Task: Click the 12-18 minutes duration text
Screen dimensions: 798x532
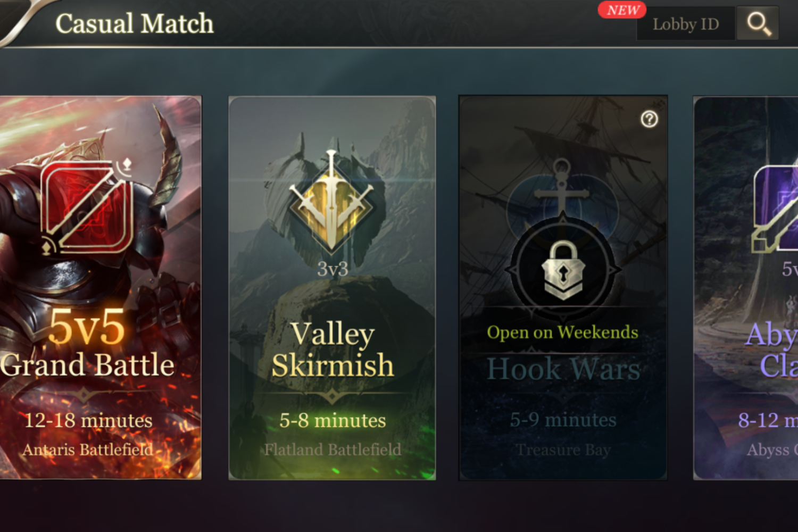Action: [88, 421]
